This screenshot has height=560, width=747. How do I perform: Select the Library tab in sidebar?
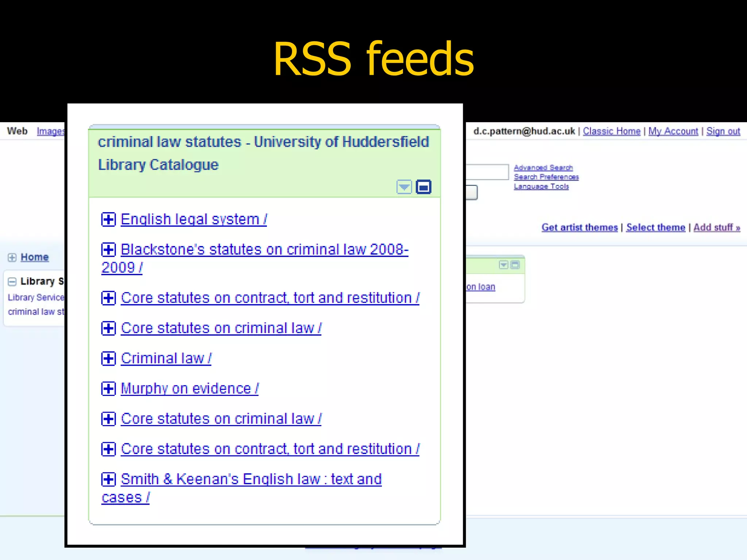[x=42, y=281]
